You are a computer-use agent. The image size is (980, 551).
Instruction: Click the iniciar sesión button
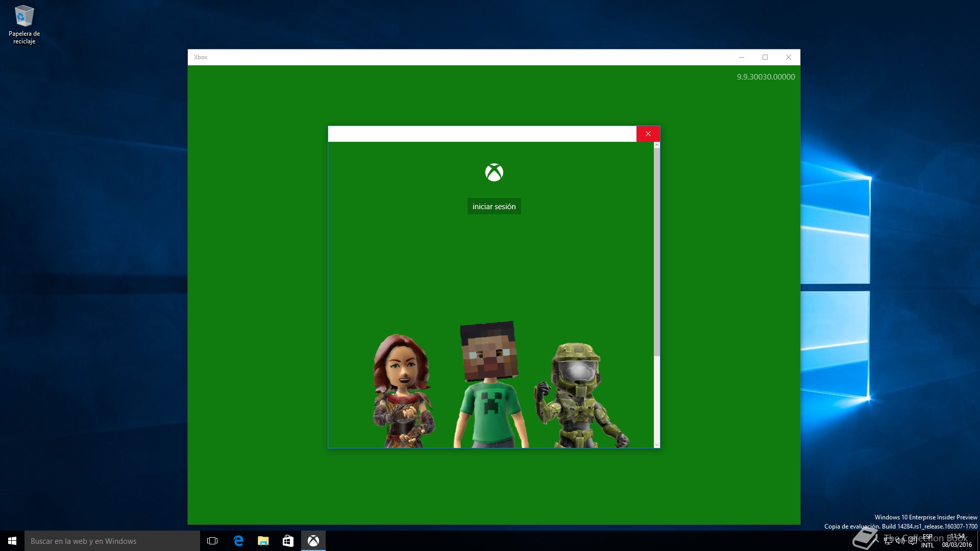point(494,206)
